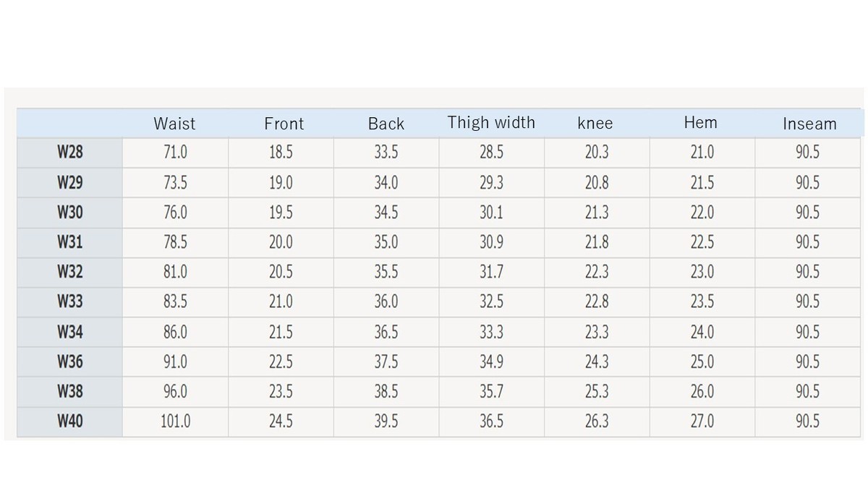Select the W28 row label
Viewport: 868px width, 488px height.
[69, 153]
